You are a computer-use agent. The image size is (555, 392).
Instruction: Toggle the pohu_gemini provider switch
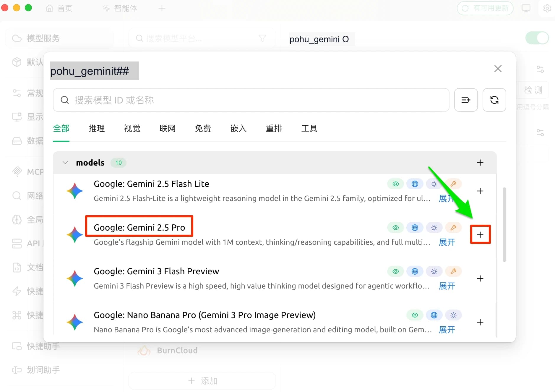pos(537,38)
